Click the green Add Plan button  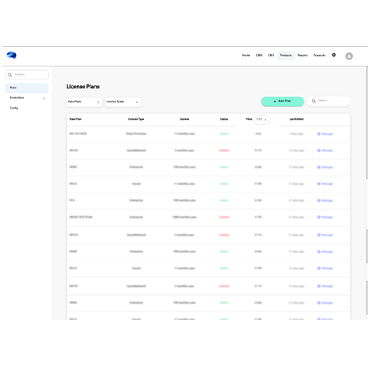coord(282,101)
